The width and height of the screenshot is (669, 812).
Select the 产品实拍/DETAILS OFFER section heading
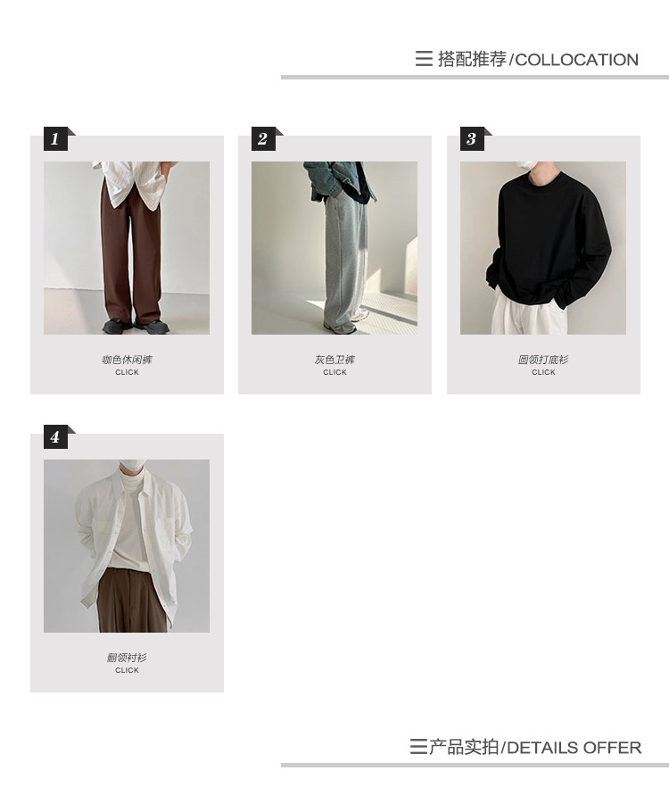(535, 747)
